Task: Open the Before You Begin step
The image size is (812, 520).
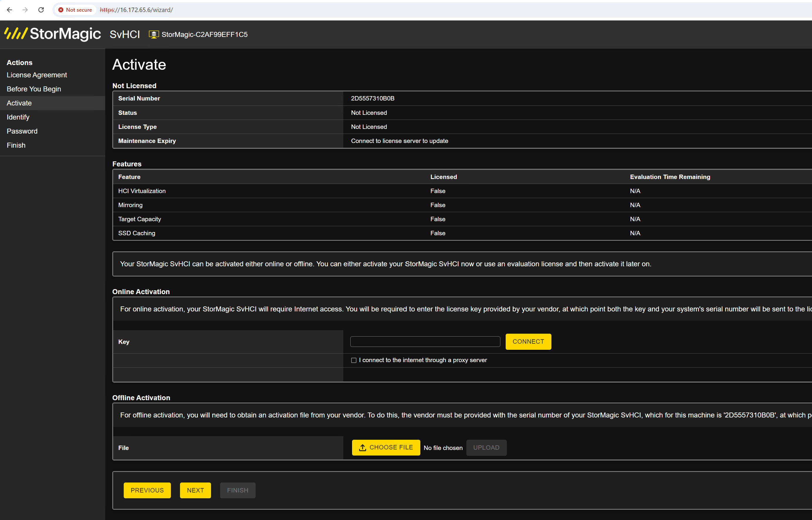Action: pos(34,89)
